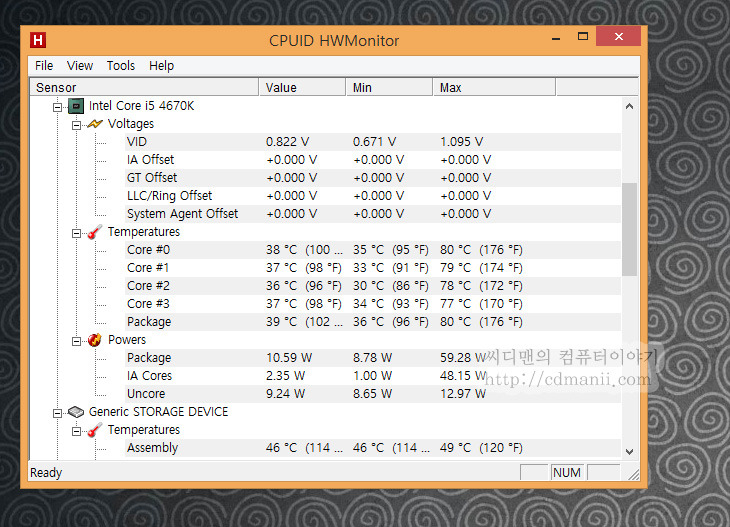Click the IA Cores min value 1.00 W
The height and width of the screenshot is (527, 730).
click(372, 376)
